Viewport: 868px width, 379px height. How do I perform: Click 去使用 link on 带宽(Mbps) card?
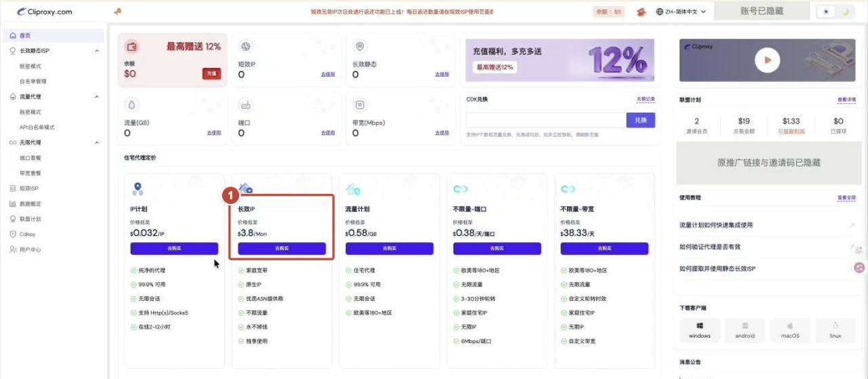coord(442,133)
